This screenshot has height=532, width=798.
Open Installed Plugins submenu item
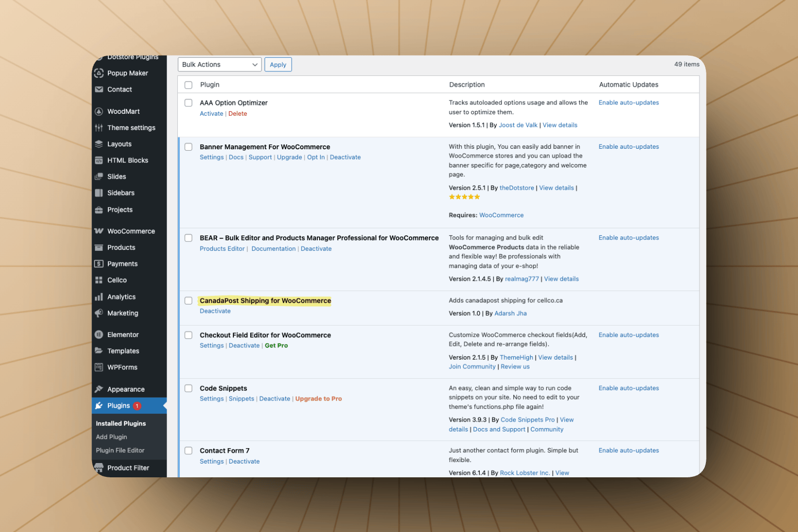click(x=121, y=424)
